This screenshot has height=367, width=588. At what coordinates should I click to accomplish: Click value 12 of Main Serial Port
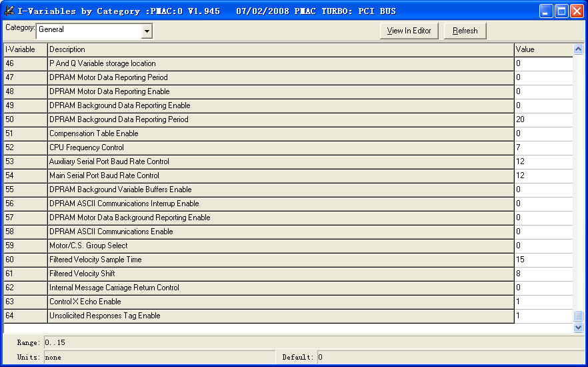pos(543,175)
